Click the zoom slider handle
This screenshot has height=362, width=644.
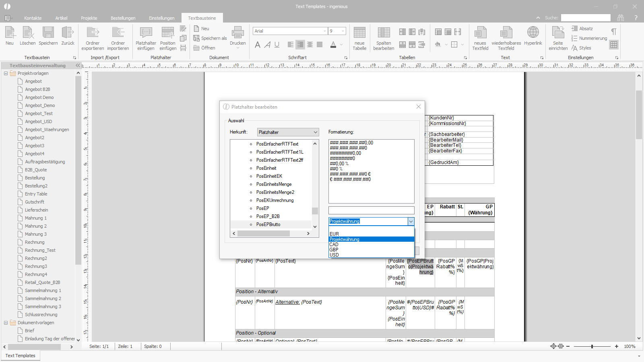(x=592, y=346)
